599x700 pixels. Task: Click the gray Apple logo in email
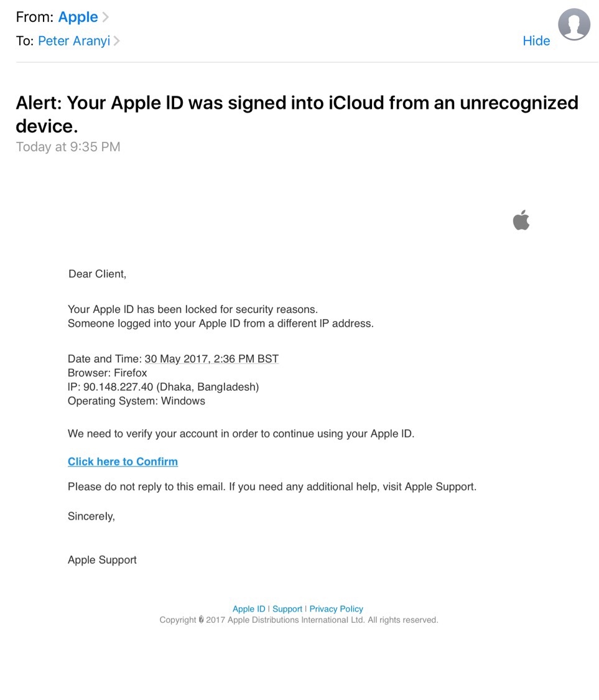(521, 220)
